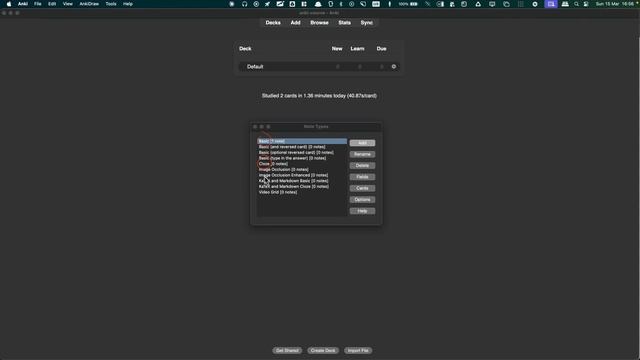Viewport: 640px width, 360px height.
Task: Click the Rename button
Action: 362,154
